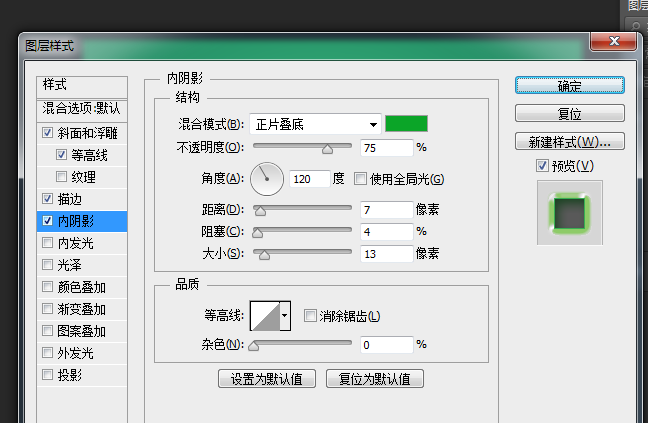Close the 图层样式 dialog
Viewport: 648px width, 423px height.
pos(614,41)
